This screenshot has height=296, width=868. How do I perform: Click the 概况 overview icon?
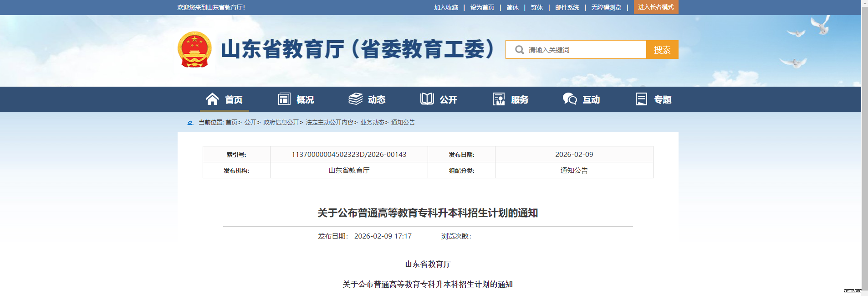coord(284,99)
